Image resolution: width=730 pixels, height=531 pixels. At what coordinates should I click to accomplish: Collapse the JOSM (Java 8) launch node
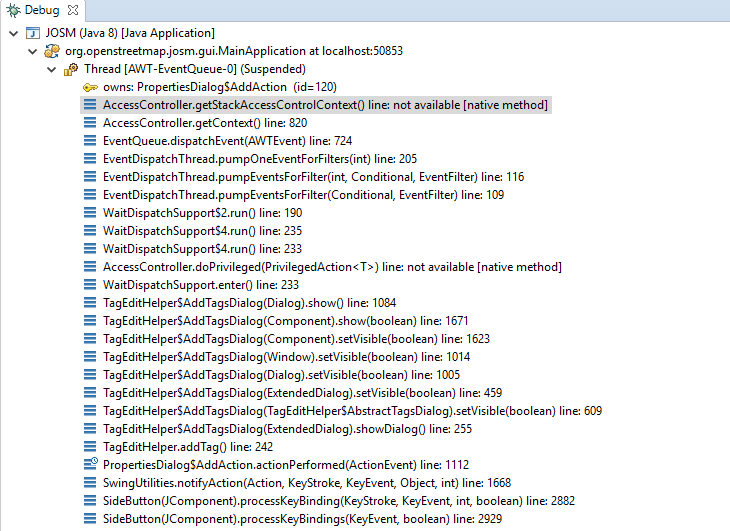click(x=14, y=34)
